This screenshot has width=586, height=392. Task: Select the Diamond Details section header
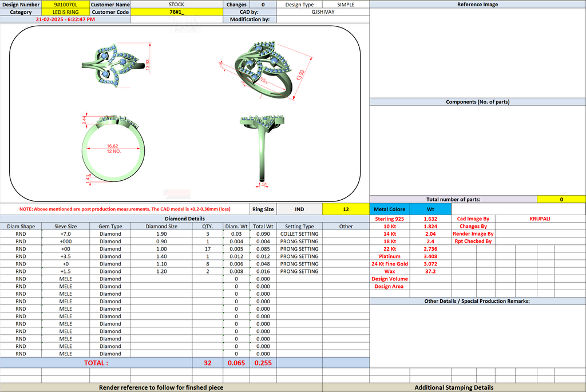pos(185,219)
